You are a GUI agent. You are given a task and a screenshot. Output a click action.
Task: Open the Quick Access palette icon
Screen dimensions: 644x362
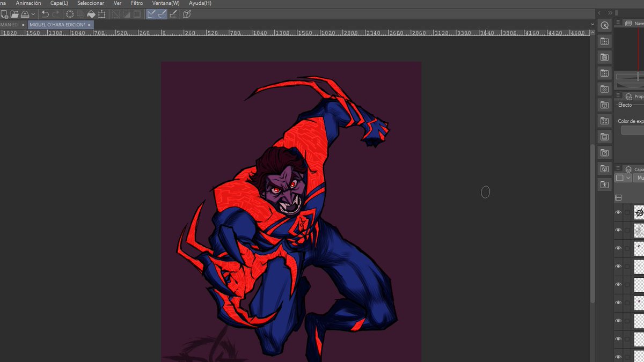(x=605, y=25)
